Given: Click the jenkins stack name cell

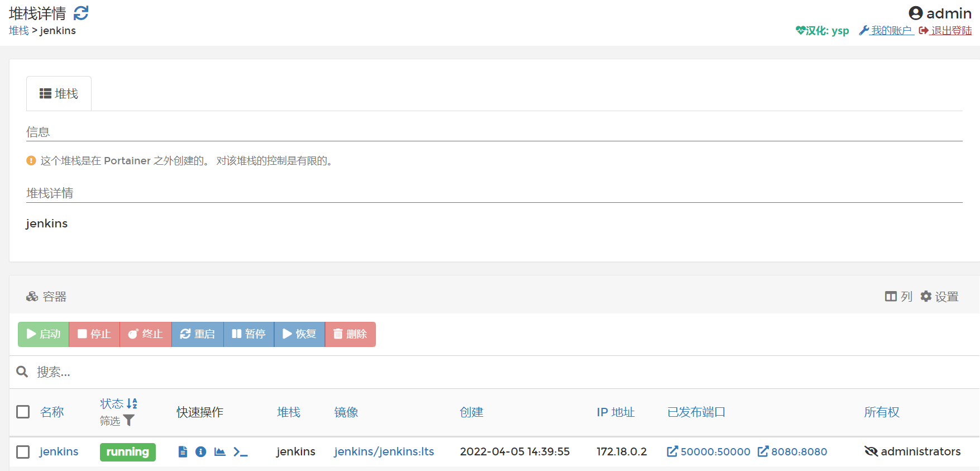Looking at the screenshot, I should [296, 451].
